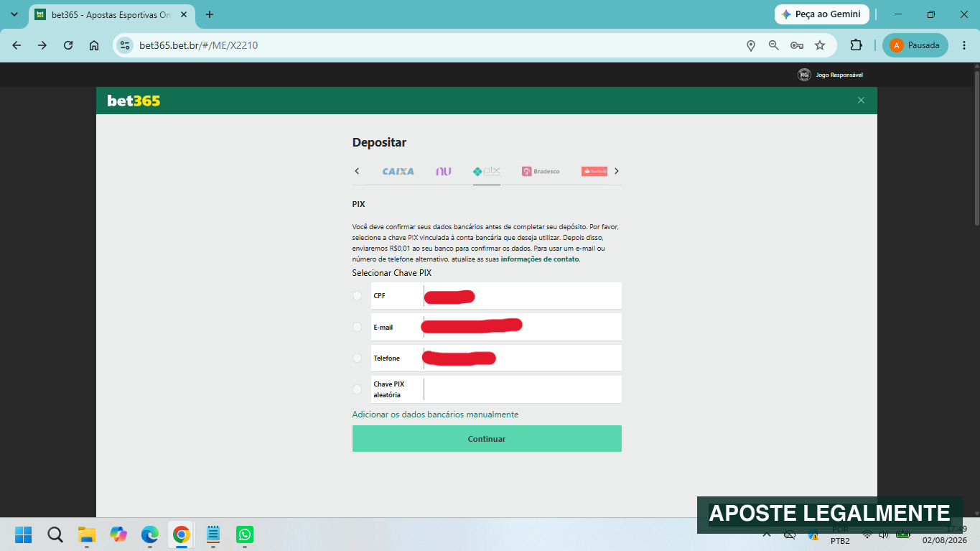
Task: Switch to Chrome in the taskbar
Action: [182, 534]
